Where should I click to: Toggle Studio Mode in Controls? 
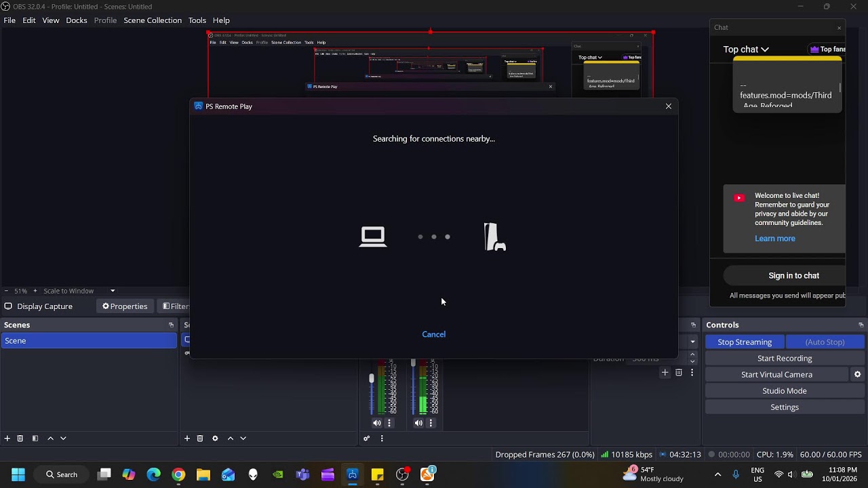785,391
